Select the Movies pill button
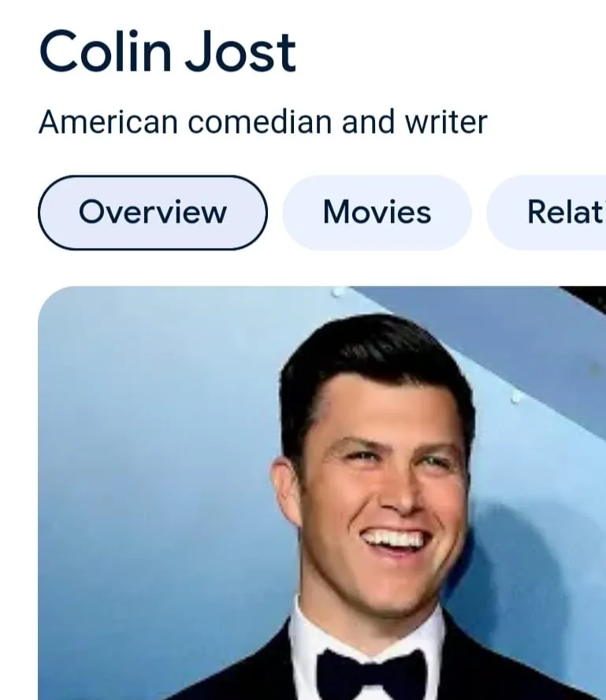 click(x=376, y=212)
